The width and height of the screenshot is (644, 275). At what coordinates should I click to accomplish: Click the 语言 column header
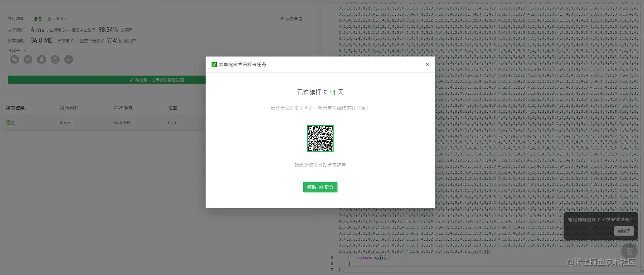pyautogui.click(x=173, y=108)
